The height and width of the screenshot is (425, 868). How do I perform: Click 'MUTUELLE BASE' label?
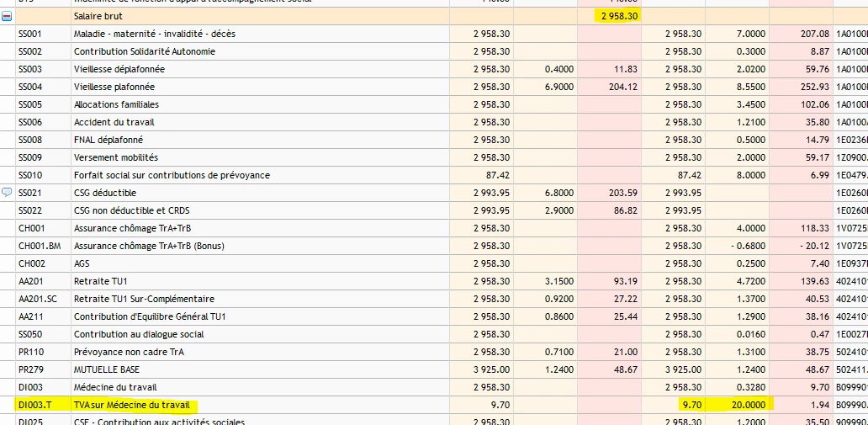pyautogui.click(x=106, y=369)
